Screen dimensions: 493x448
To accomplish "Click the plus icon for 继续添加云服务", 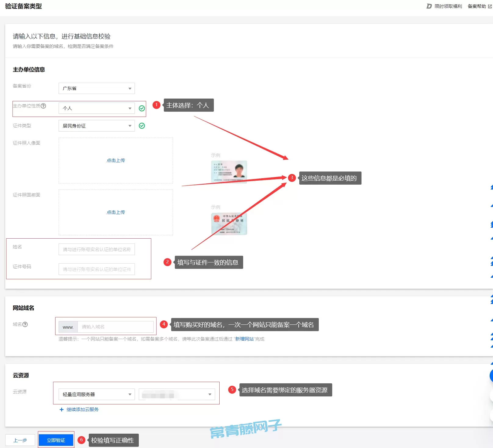I will click(x=61, y=410).
